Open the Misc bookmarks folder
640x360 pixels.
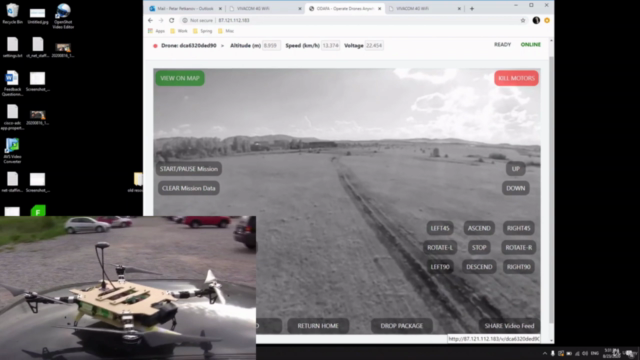[x=226, y=31]
